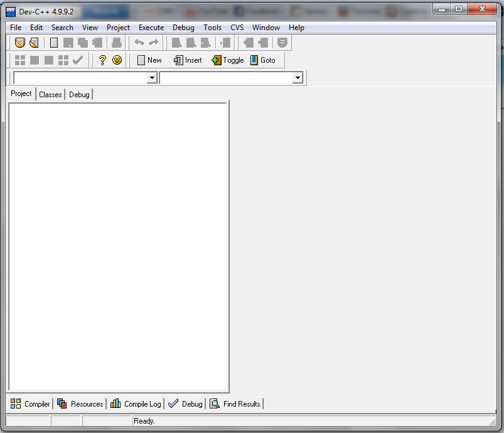Click the Undo arrow icon
Viewport: 504px width, 433px height.
tap(139, 43)
